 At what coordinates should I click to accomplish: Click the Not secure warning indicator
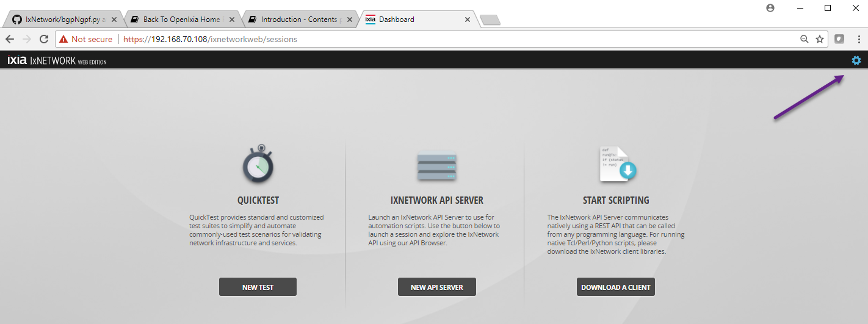(x=86, y=39)
